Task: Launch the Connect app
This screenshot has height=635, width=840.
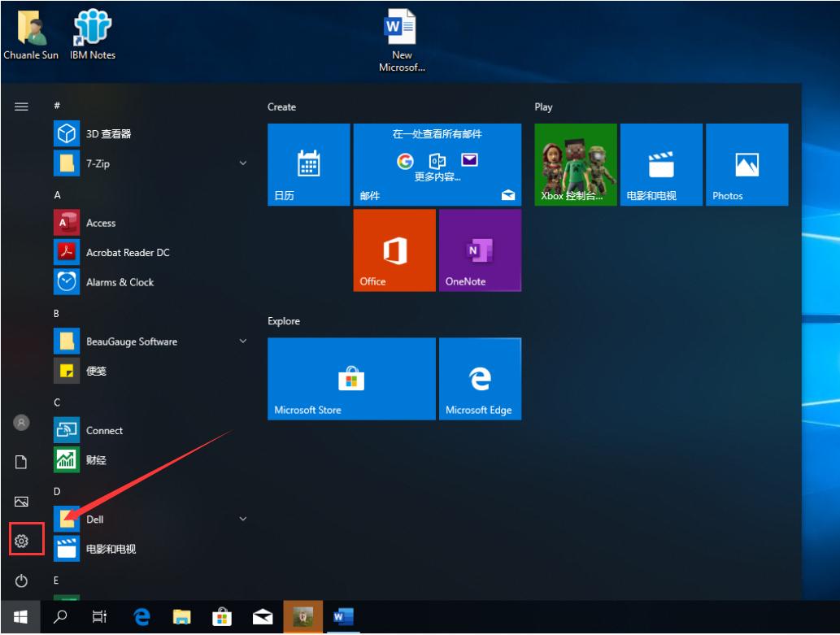Action: (106, 430)
